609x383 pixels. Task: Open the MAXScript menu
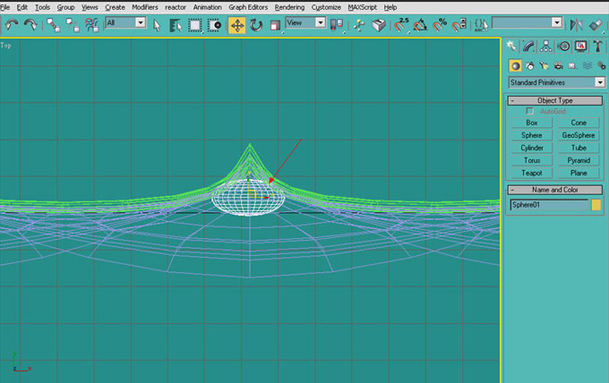(362, 7)
